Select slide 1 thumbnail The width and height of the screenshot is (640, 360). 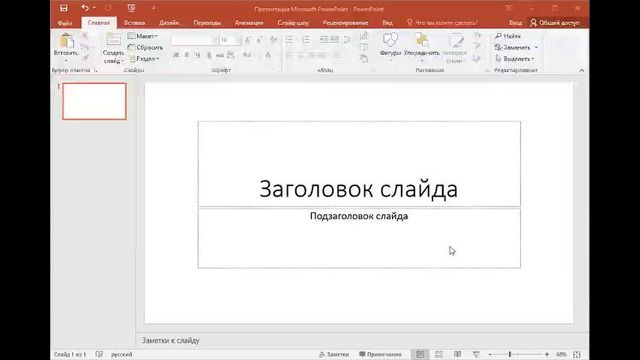94,101
